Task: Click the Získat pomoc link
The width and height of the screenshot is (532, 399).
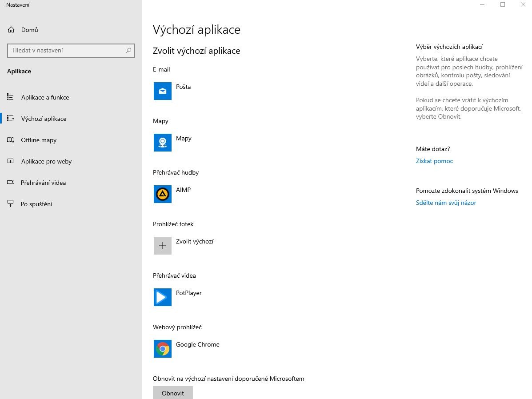Action: pos(434,161)
